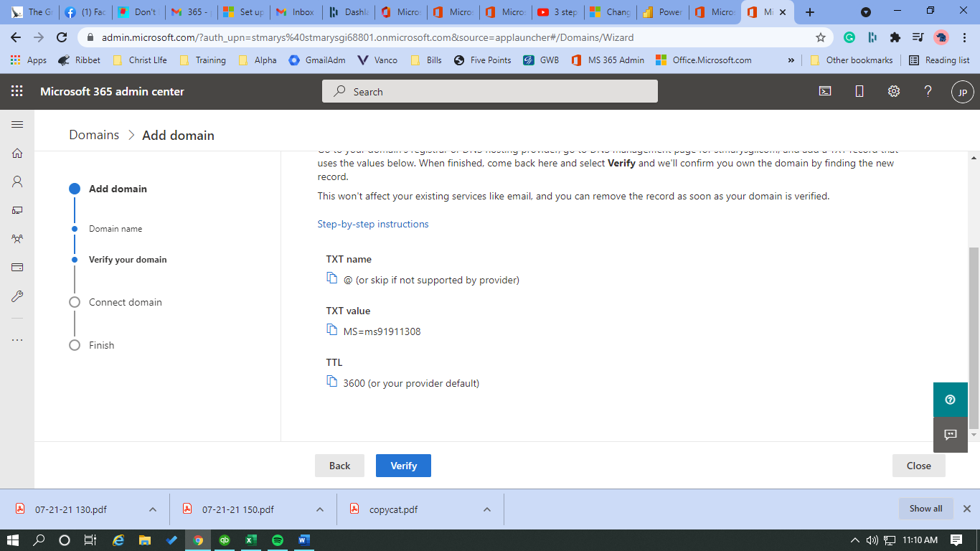Screen dimensions: 980x551
Task: Open Billing icon in left navigation
Action: click(x=17, y=268)
